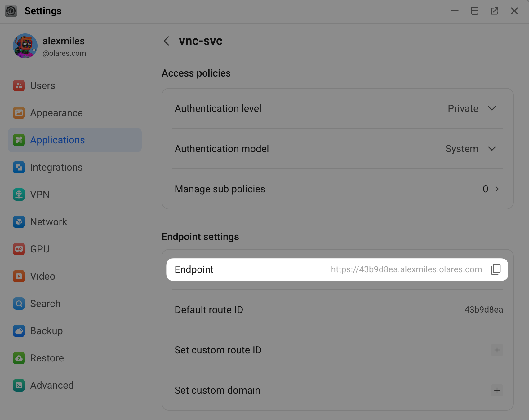Click the Advanced terminal icon
Viewport: 529px width, 420px height.
19,385
